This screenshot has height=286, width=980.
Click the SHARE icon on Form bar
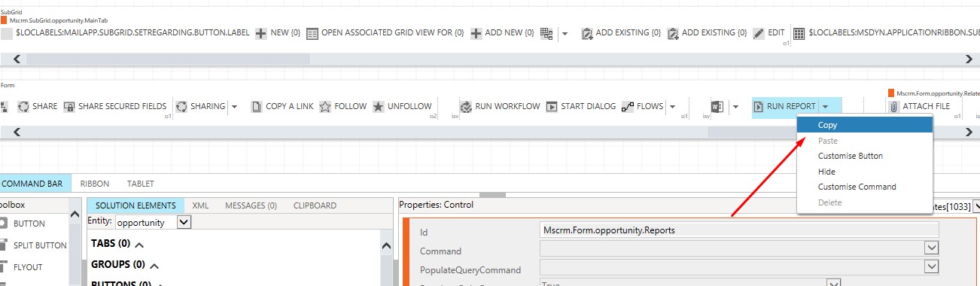click(x=23, y=106)
